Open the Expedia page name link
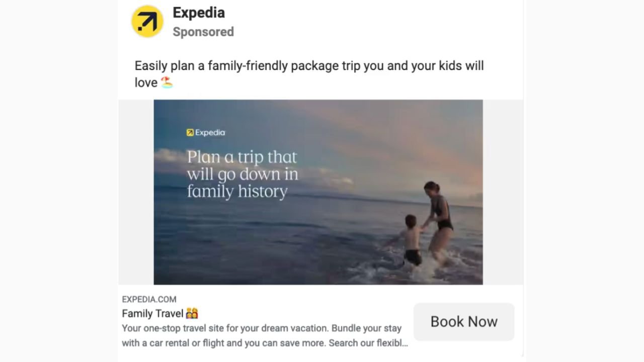Image resolution: width=644 pixels, height=362 pixels. [198, 13]
